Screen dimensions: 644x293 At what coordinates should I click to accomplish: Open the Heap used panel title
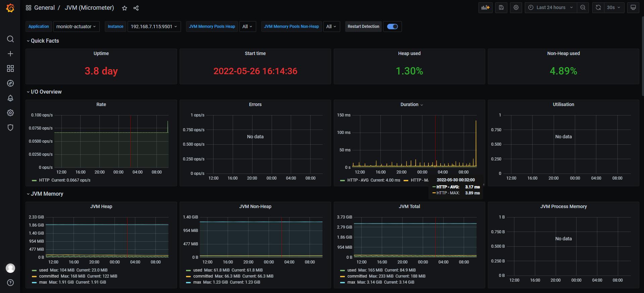point(409,53)
